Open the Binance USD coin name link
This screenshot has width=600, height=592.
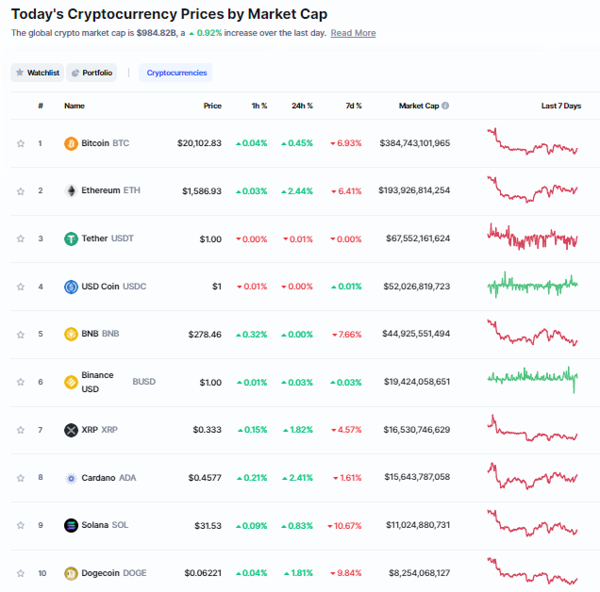98,382
